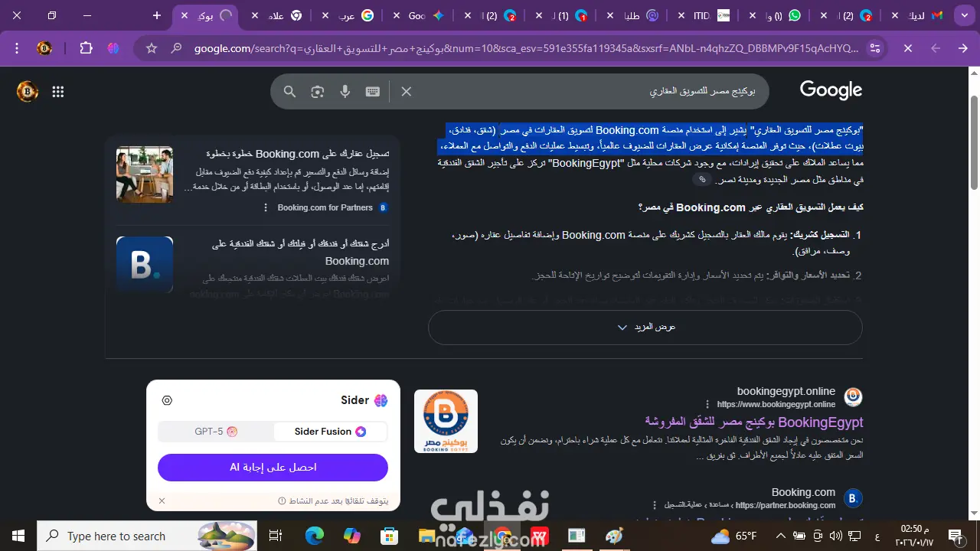Screen dimensions: 980x551
Task: Open the Google account avatar
Action: (28, 92)
